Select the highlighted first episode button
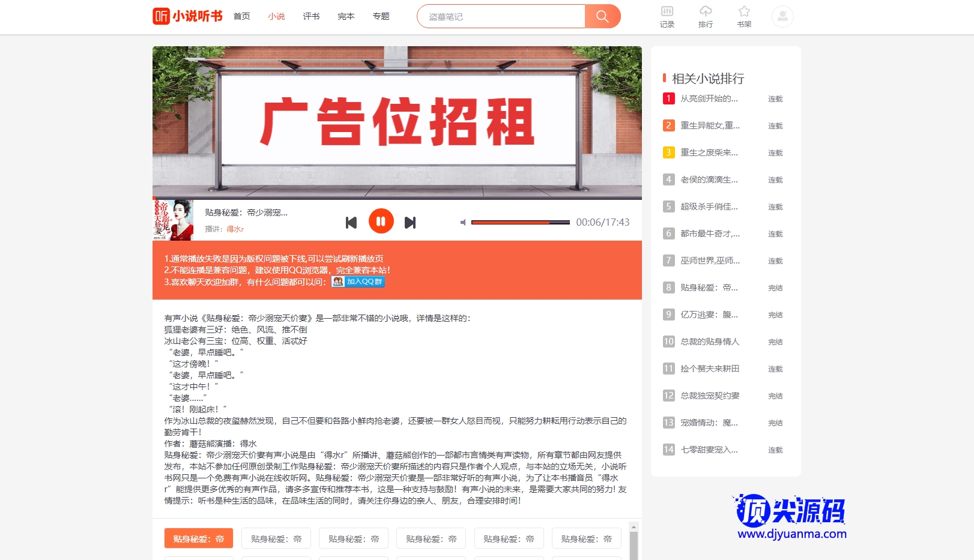This screenshot has width=974, height=560. pos(199,538)
